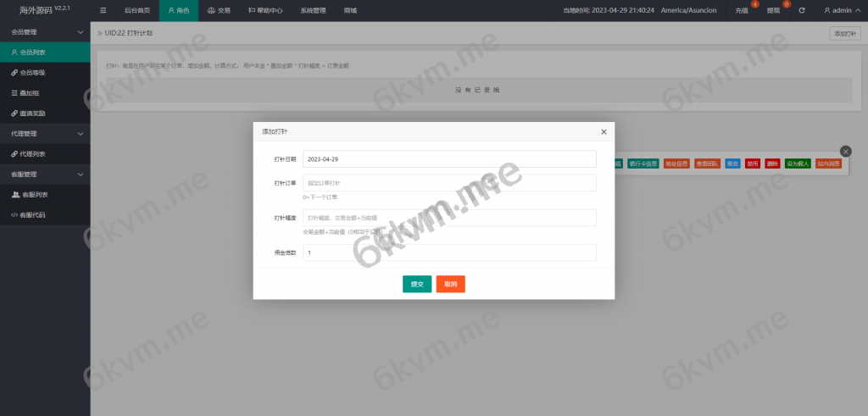Open 客服代码 sidebar entry
This screenshot has height=416, width=868.
pyautogui.click(x=34, y=214)
